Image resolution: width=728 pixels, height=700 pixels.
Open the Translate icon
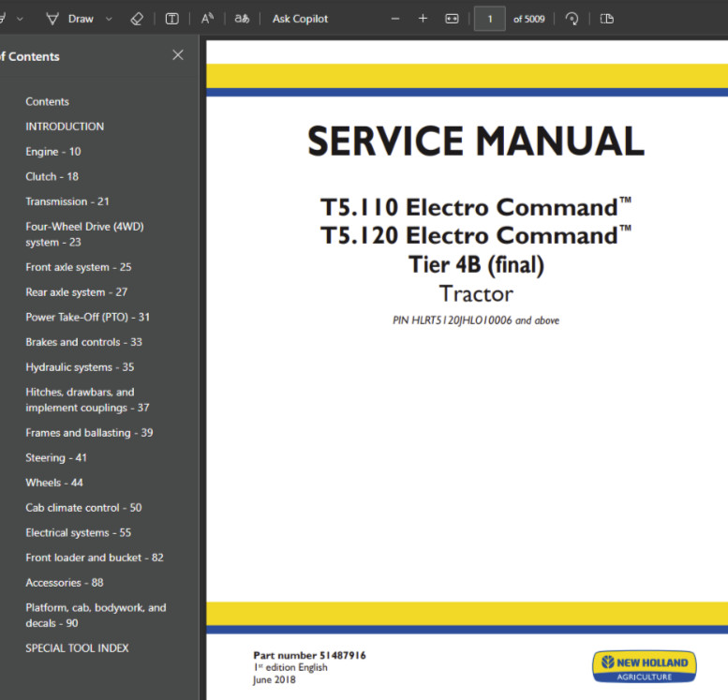(x=242, y=19)
